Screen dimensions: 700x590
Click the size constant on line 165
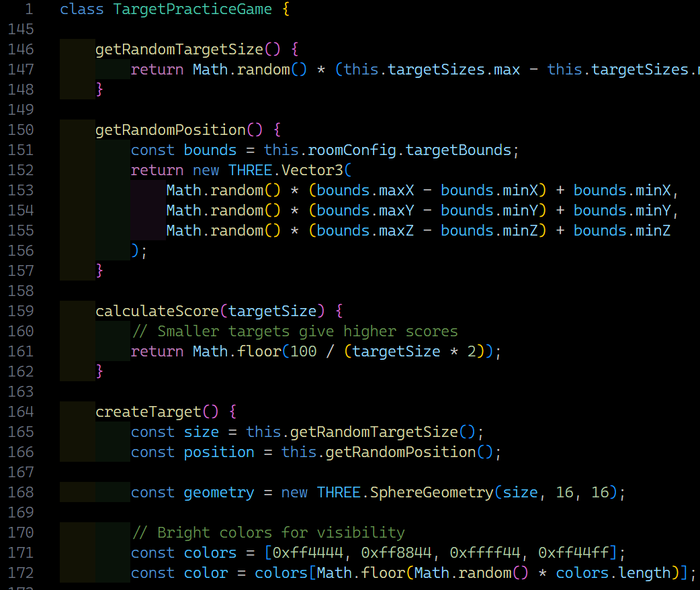[x=202, y=432]
